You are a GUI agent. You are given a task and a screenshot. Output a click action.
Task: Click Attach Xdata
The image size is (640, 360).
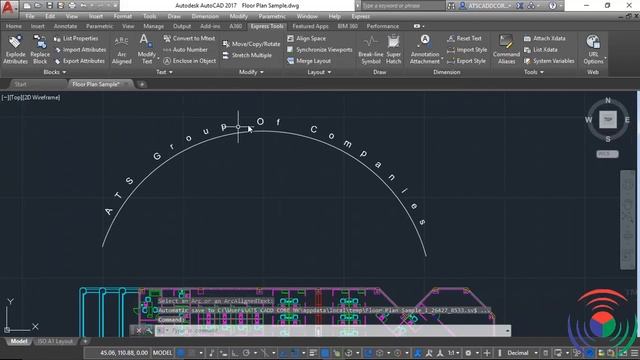(x=545, y=38)
